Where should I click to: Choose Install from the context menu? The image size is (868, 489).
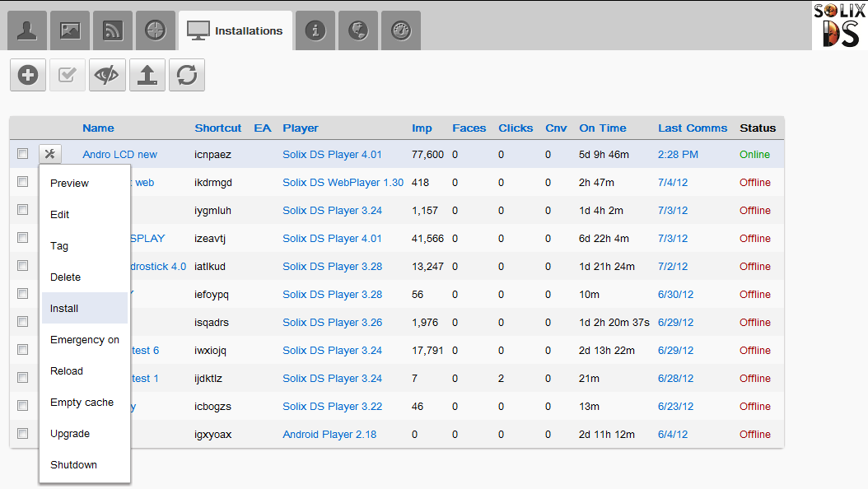85,308
